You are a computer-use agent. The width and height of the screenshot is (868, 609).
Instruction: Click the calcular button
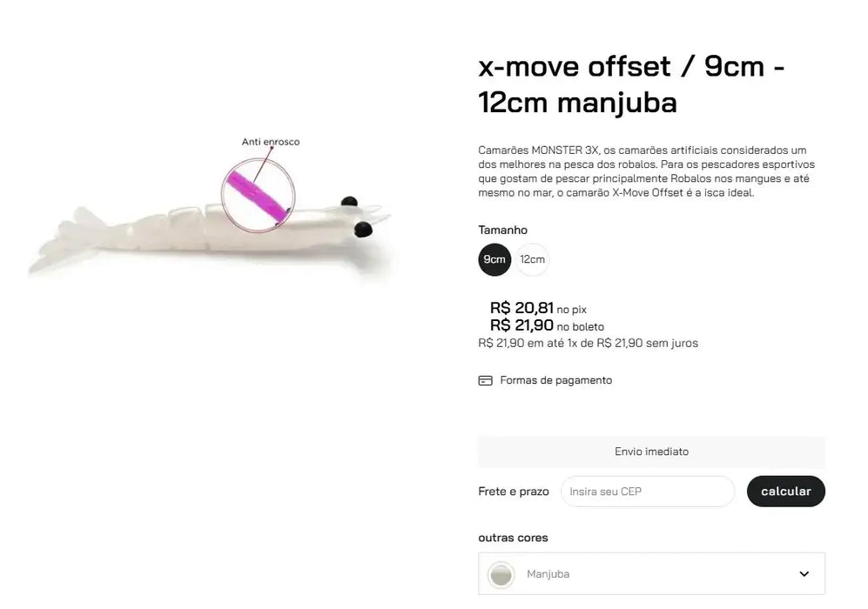pos(785,492)
